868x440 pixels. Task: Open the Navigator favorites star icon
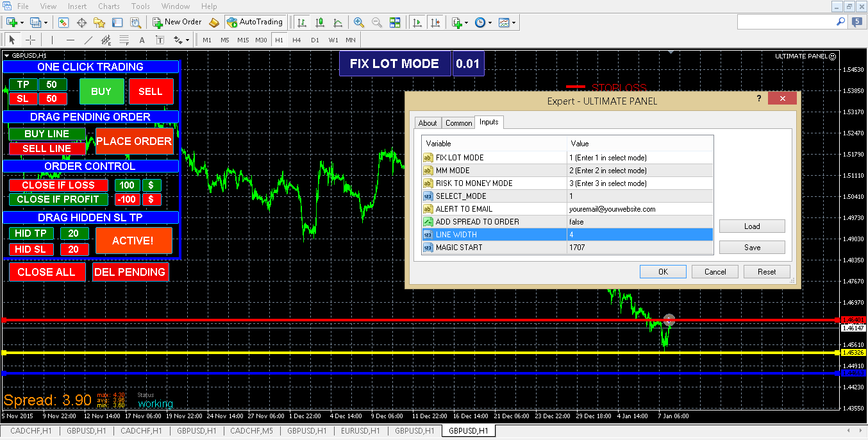click(99, 22)
